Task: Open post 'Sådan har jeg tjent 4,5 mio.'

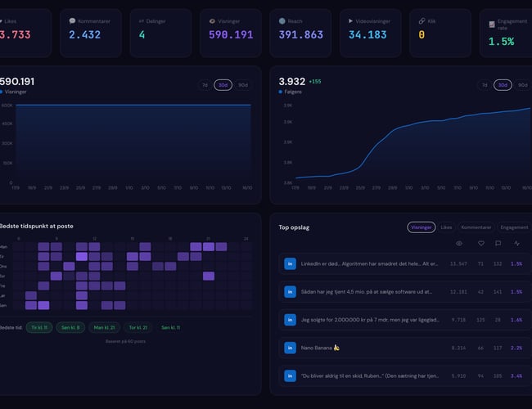Action: point(405,292)
